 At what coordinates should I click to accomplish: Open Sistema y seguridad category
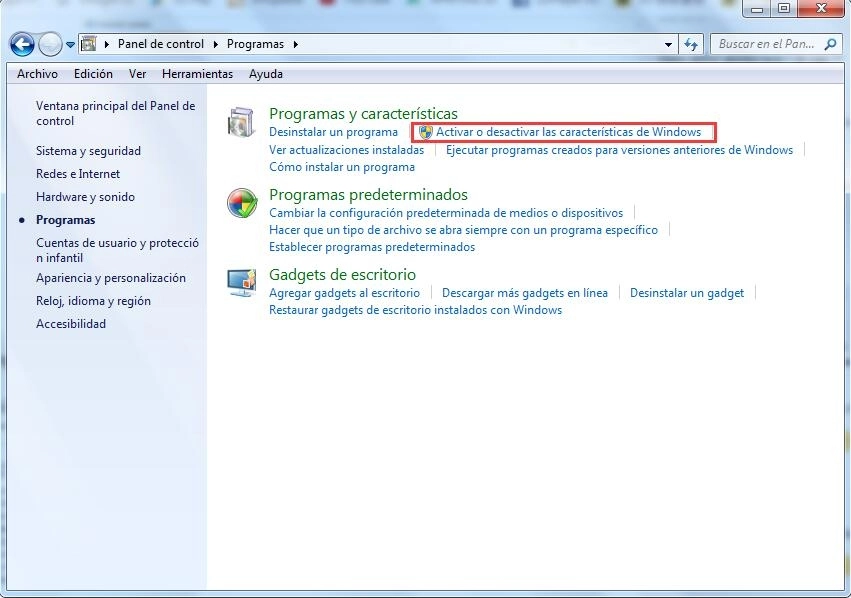(x=88, y=151)
